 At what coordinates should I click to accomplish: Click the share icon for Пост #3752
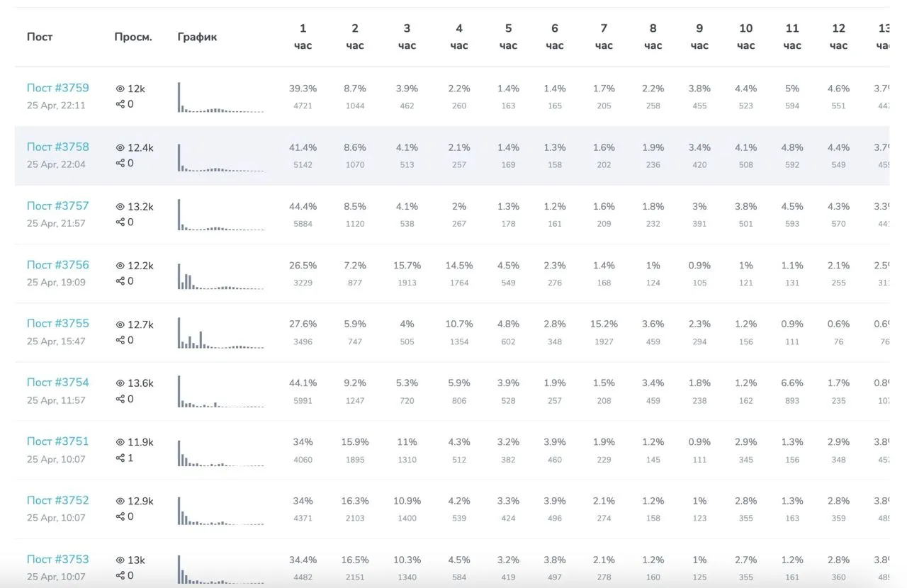[120, 516]
